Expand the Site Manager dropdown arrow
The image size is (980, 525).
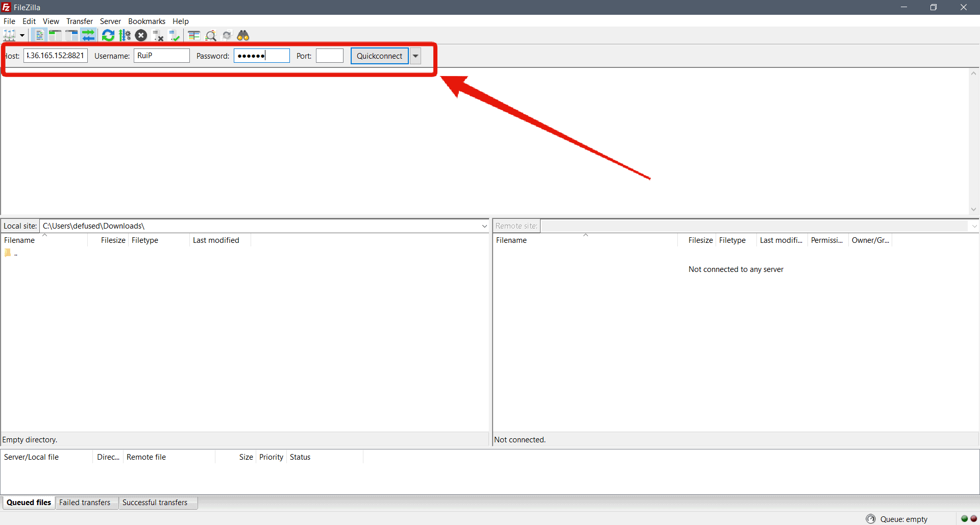22,35
